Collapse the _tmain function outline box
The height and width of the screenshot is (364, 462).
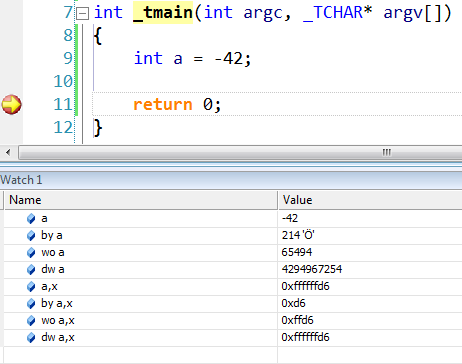tap(82, 14)
